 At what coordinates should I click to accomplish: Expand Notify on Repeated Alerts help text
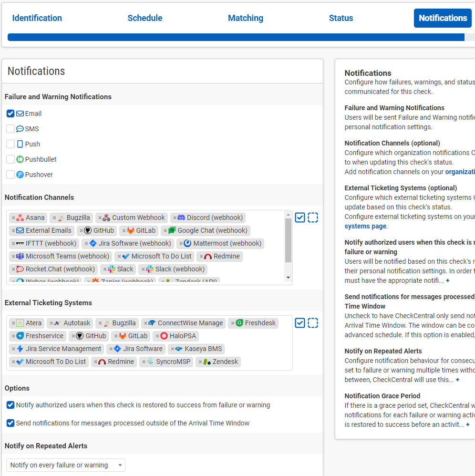pyautogui.click(x=457, y=380)
